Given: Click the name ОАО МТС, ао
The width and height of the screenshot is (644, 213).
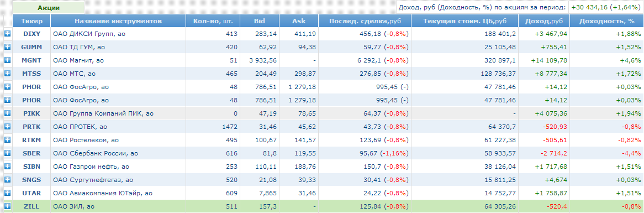Looking at the screenshot, I should coord(75,74).
